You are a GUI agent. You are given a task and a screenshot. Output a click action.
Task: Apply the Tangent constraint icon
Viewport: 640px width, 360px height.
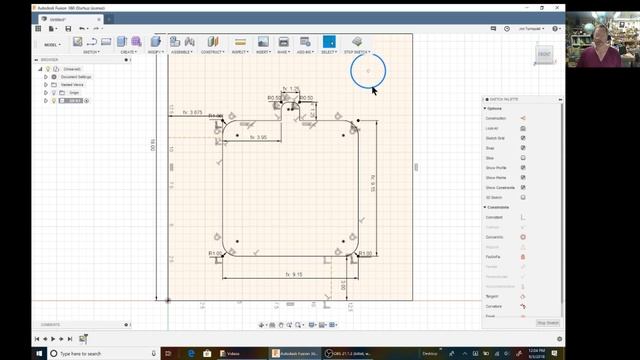point(523,296)
